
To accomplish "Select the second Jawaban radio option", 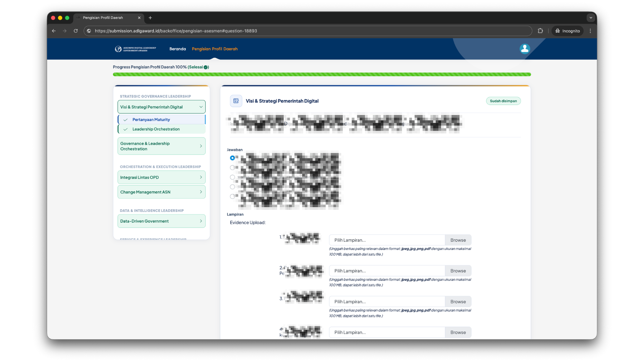I will click(232, 168).
